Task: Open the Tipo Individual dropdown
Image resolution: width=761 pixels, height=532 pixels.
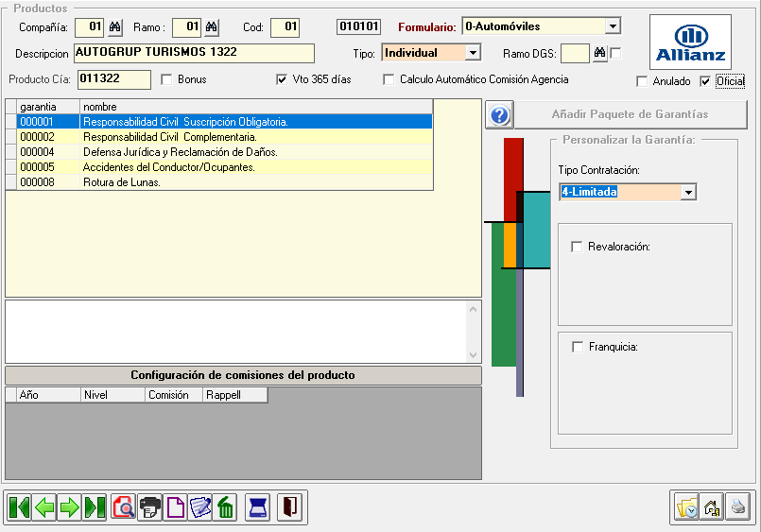Action: click(473, 52)
